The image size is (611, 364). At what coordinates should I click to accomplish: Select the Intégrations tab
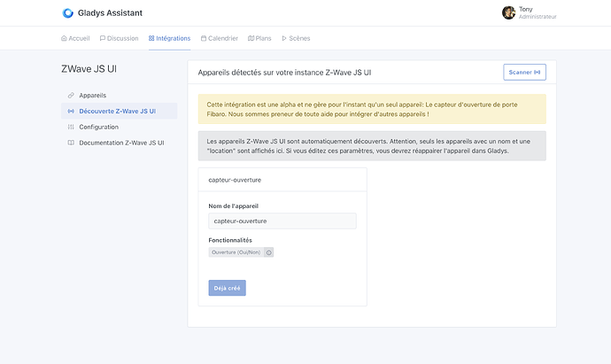[x=169, y=39]
